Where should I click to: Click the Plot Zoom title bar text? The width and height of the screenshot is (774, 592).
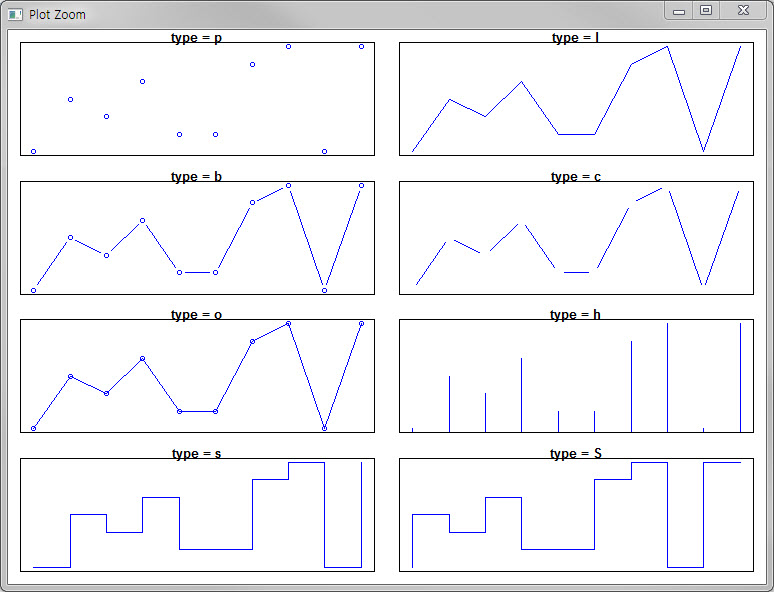tap(57, 15)
